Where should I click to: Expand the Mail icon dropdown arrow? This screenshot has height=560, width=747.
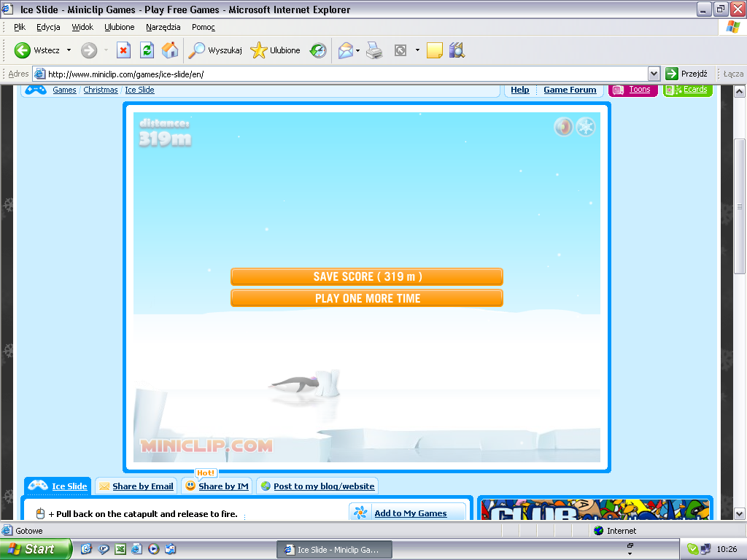pos(357,50)
